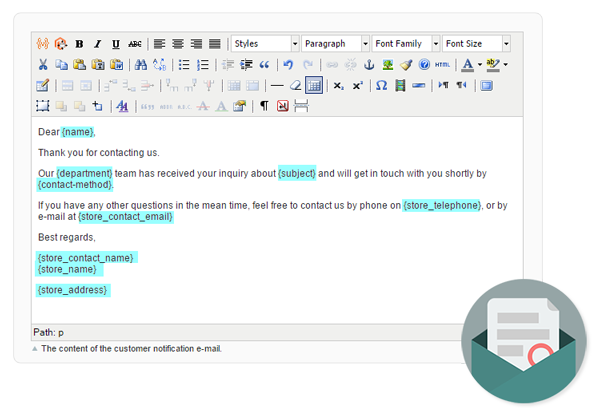Click the {store_address} placeholder

click(72, 290)
